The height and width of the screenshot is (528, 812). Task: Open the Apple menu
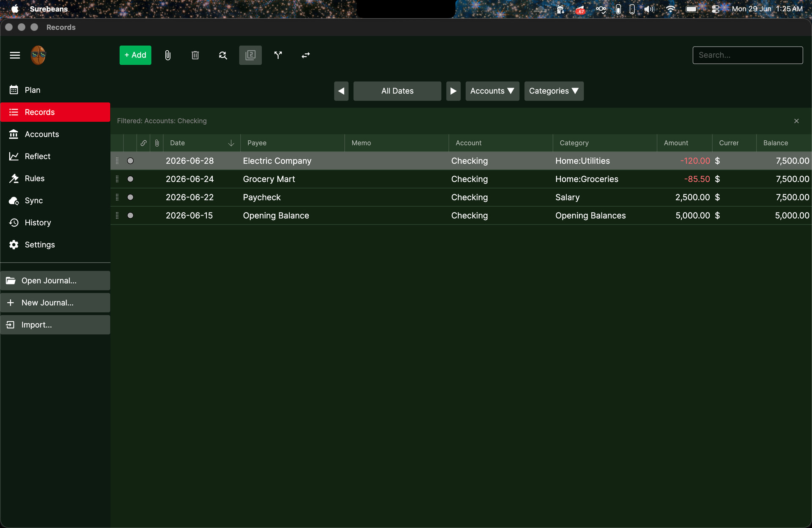15,9
